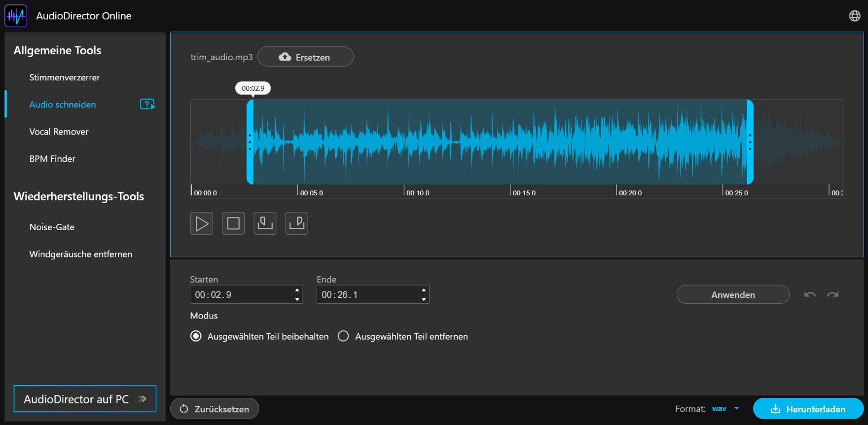Decrease the Ende time with down arrow
Screen dimensions: 868x425
point(424,299)
